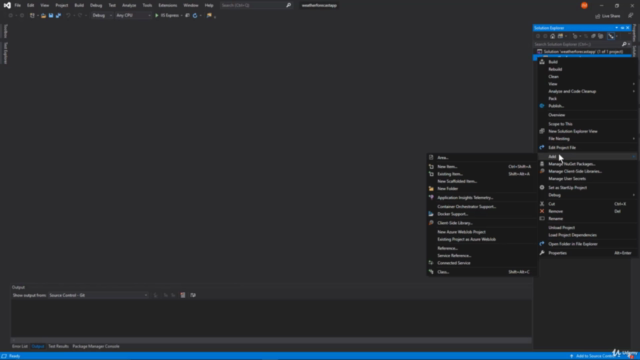Click the Open File folder icon

[43, 16]
